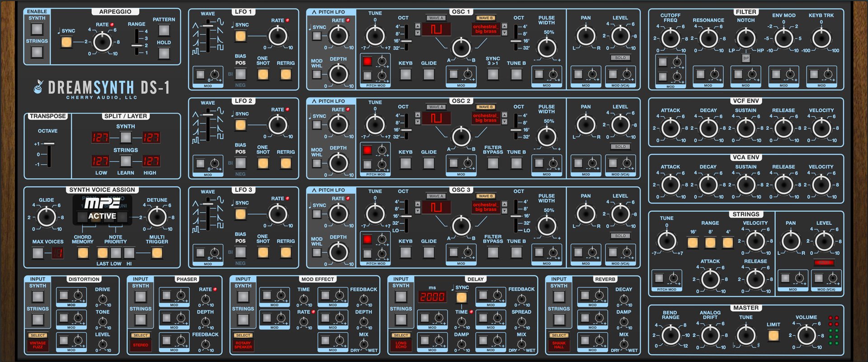Viewport: 868px width, 362px height.
Task: Click the OSC 1 Tune knob
Action: coord(375,35)
